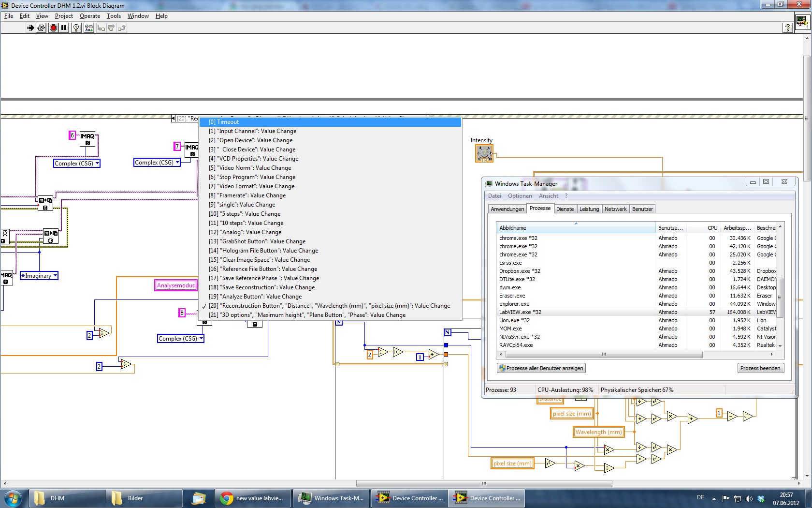Choose the highlighted Timeout event case
The width and height of the screenshot is (812, 508).
point(329,122)
